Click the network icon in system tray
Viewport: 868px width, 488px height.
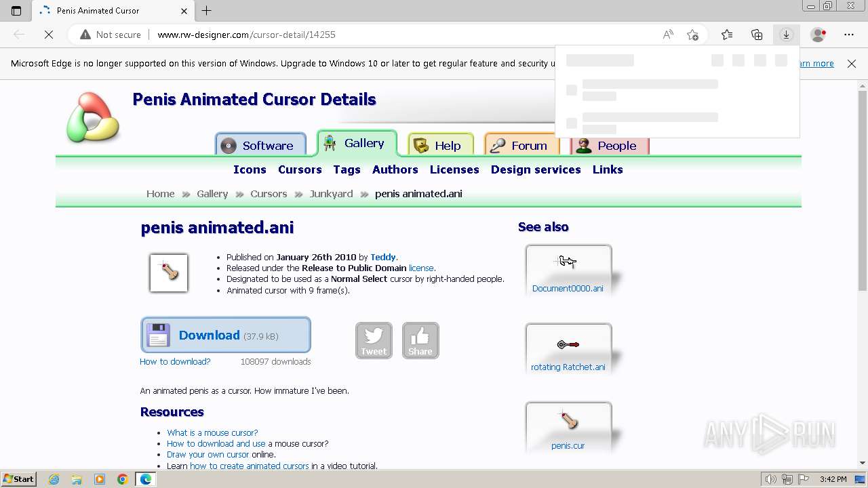(787, 479)
